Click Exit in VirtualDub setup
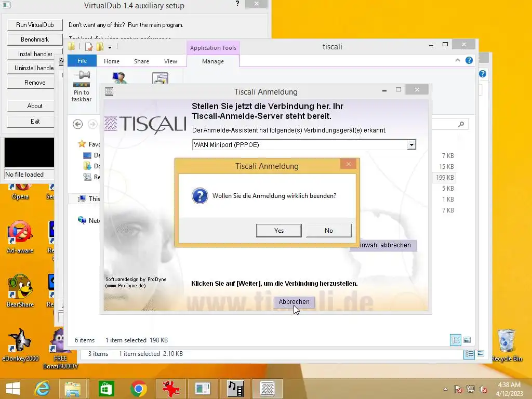The image size is (532, 399). 31,122
